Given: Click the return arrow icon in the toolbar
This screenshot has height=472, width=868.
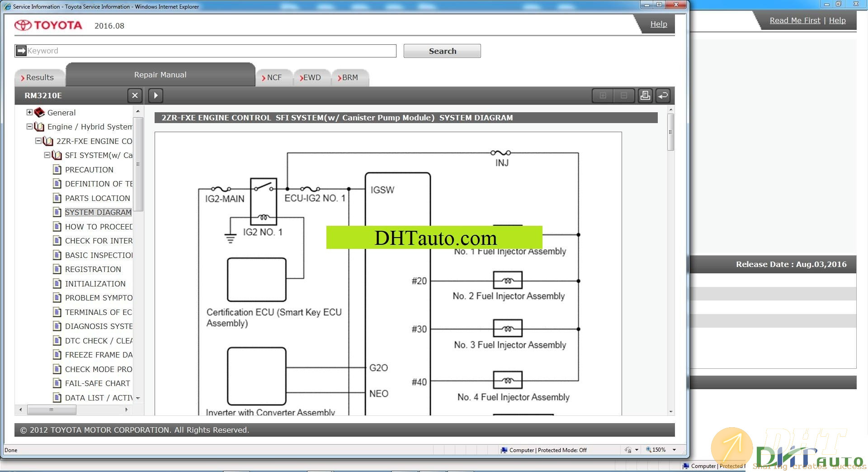Looking at the screenshot, I should 663,95.
